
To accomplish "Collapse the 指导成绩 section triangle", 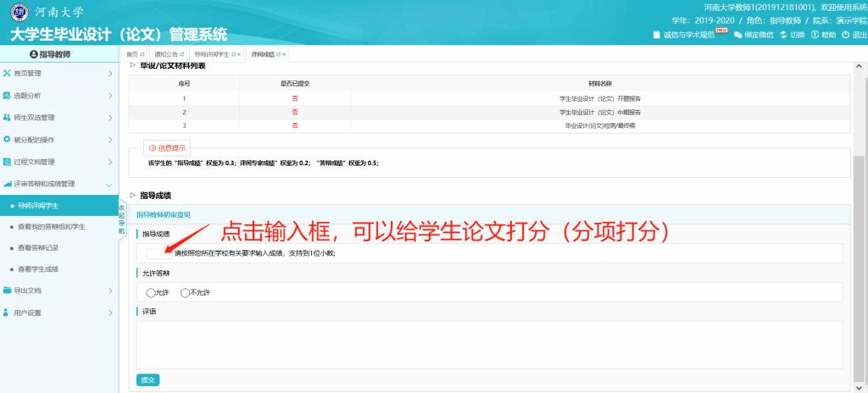I will (133, 196).
